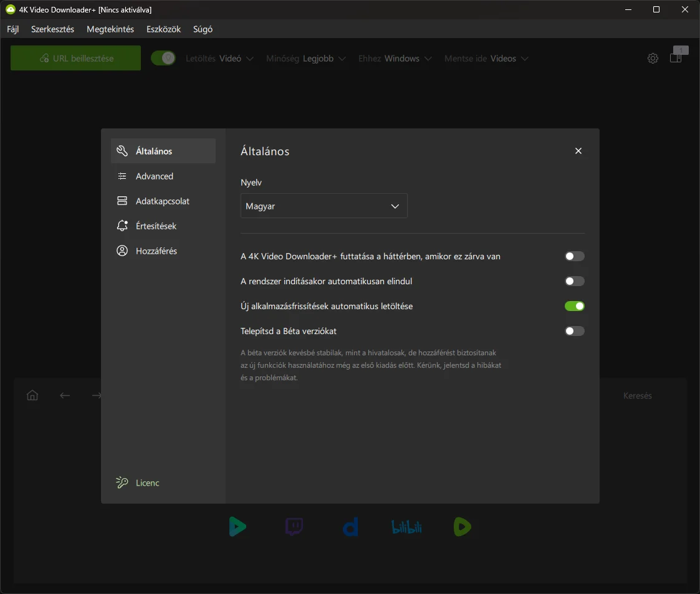Minimize the application window
The image size is (700, 594).
(628, 9)
